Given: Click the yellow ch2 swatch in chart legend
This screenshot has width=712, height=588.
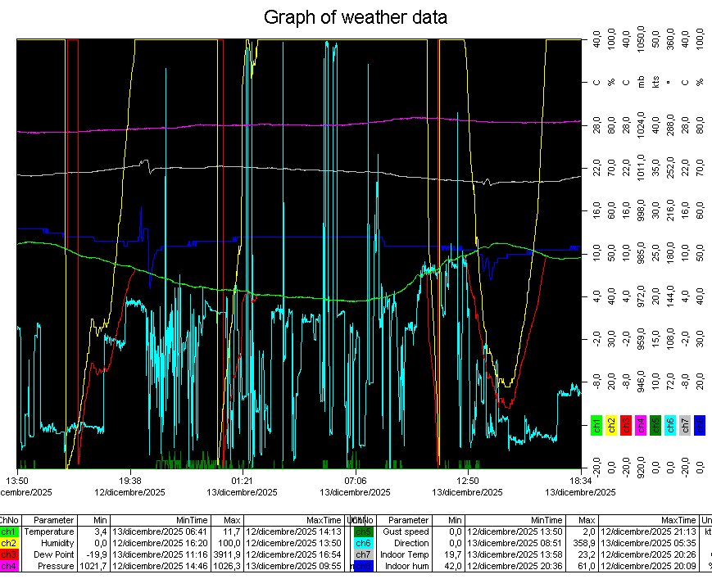Looking at the screenshot, I should pyautogui.click(x=612, y=424).
